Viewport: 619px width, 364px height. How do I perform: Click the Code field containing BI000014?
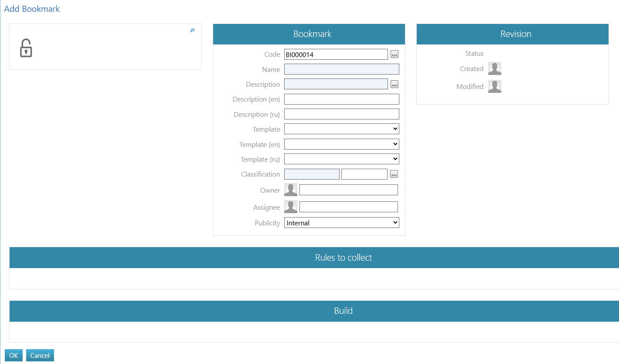click(336, 54)
